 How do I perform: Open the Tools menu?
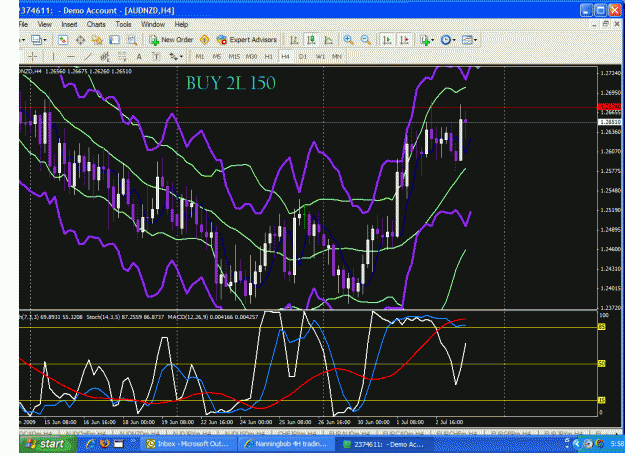[x=123, y=24]
